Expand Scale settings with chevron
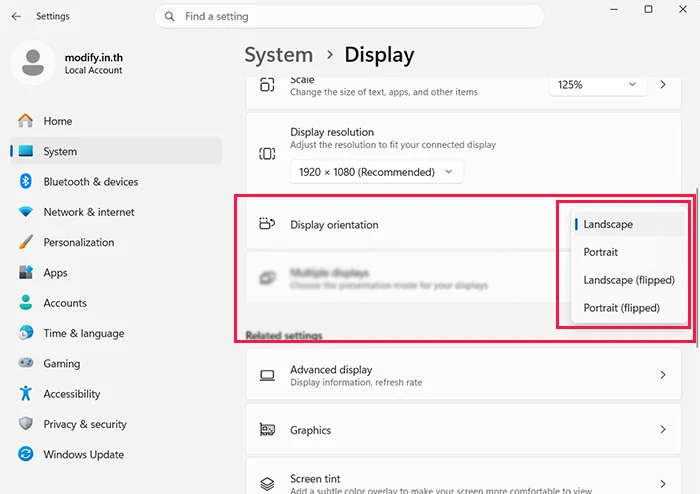700x494 pixels. pos(663,84)
